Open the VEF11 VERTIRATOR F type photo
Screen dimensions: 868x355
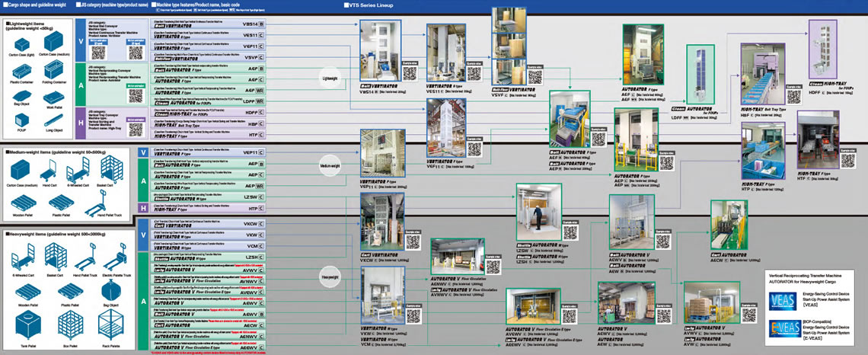[445, 129]
